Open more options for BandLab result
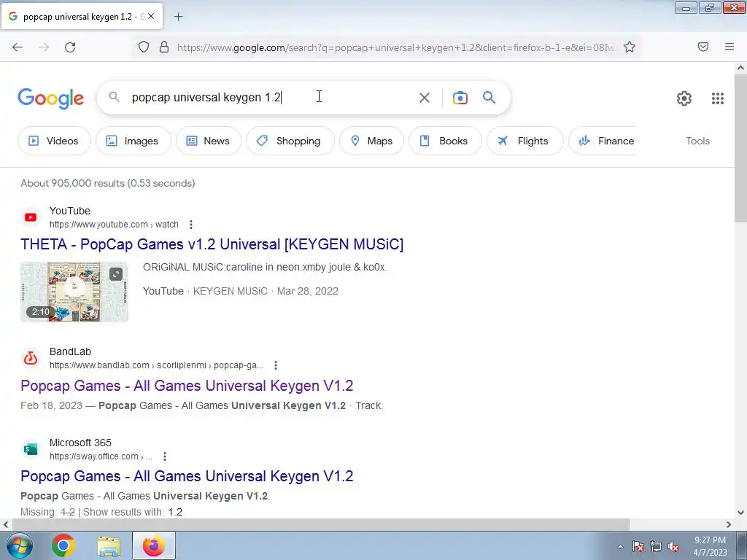747x560 pixels. (x=275, y=365)
